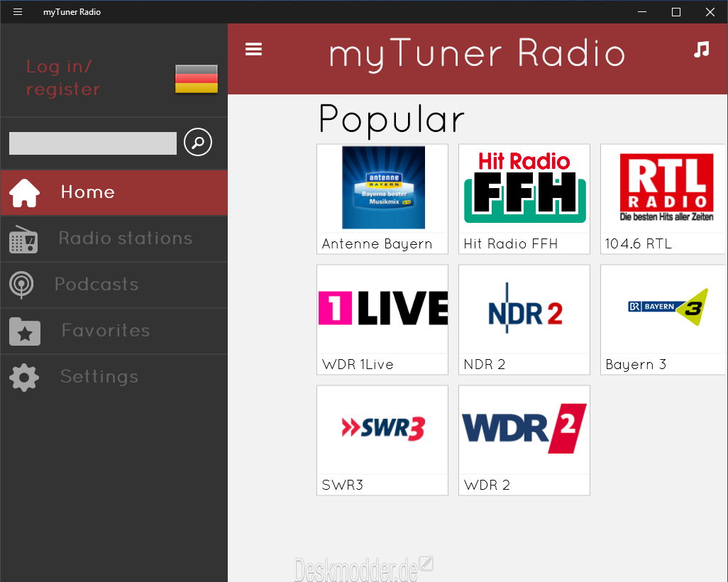Select the Radio stations icon in the sidebar
The height and width of the screenshot is (582, 728).
[24, 238]
